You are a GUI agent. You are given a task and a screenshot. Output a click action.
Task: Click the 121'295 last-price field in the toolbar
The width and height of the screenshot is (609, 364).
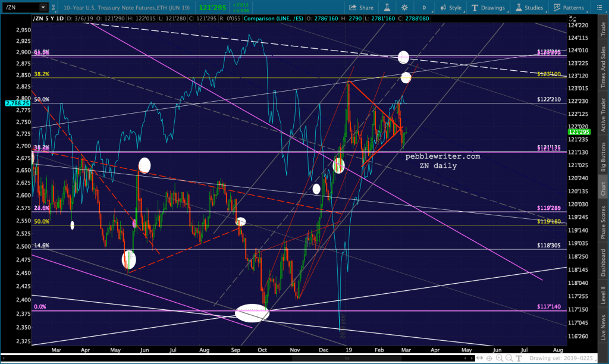(x=213, y=7)
